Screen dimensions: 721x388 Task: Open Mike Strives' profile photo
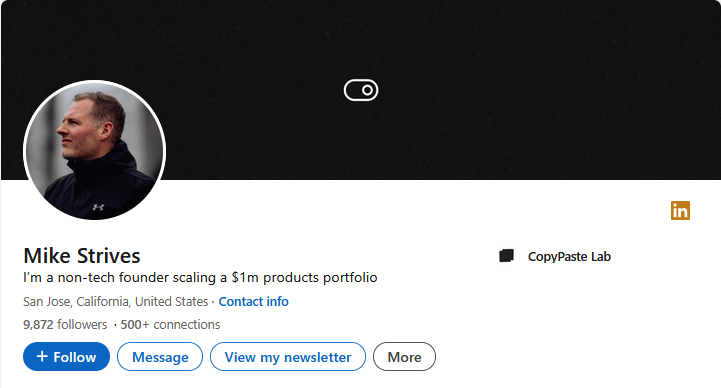point(94,150)
